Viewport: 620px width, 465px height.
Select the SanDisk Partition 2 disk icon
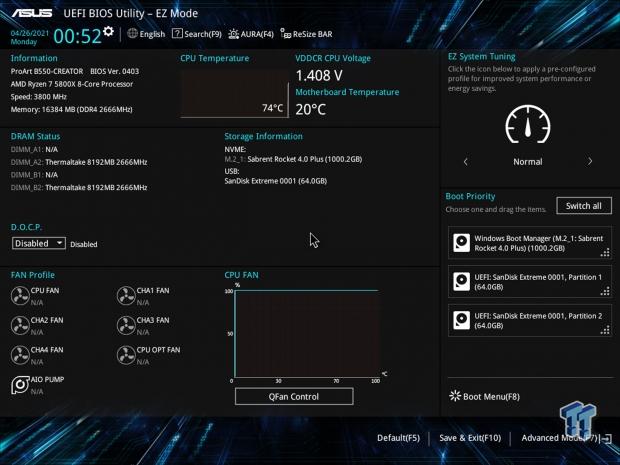click(x=461, y=320)
